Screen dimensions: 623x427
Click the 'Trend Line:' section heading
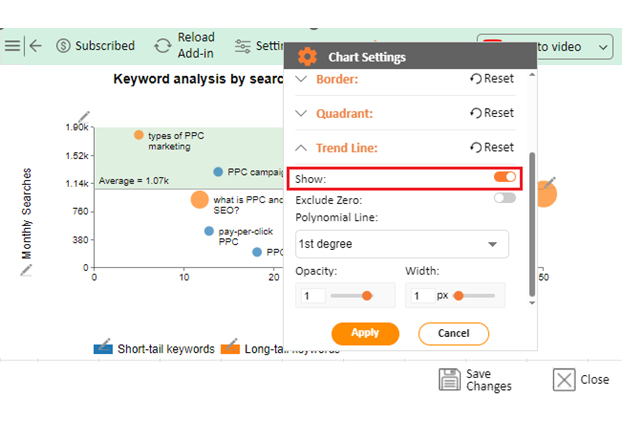click(x=347, y=148)
